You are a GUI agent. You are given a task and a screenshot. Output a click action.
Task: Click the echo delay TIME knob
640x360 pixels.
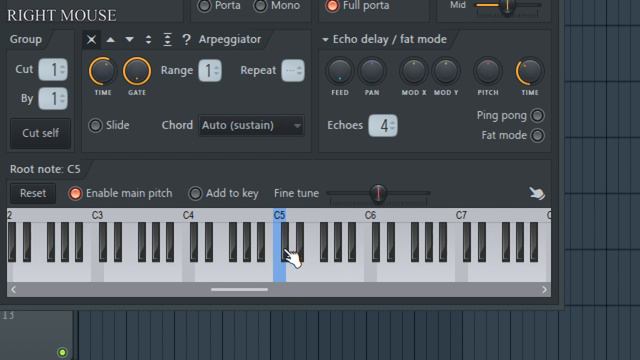[x=529, y=71]
